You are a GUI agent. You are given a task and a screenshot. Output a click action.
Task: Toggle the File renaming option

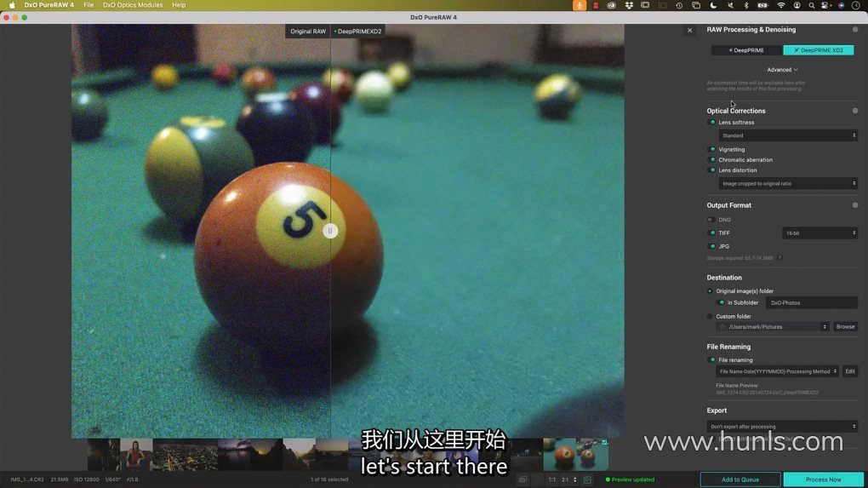pyautogui.click(x=712, y=360)
